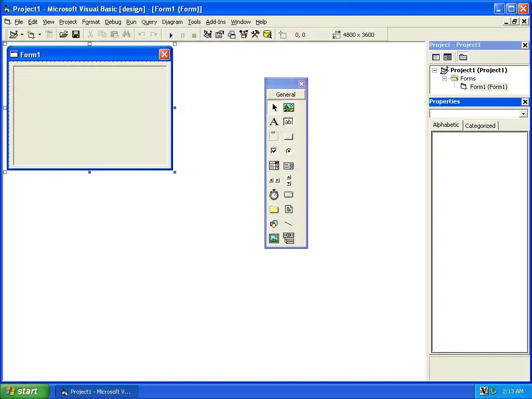
Task: Click the clock showing 2:13 AM
Action: point(513,391)
